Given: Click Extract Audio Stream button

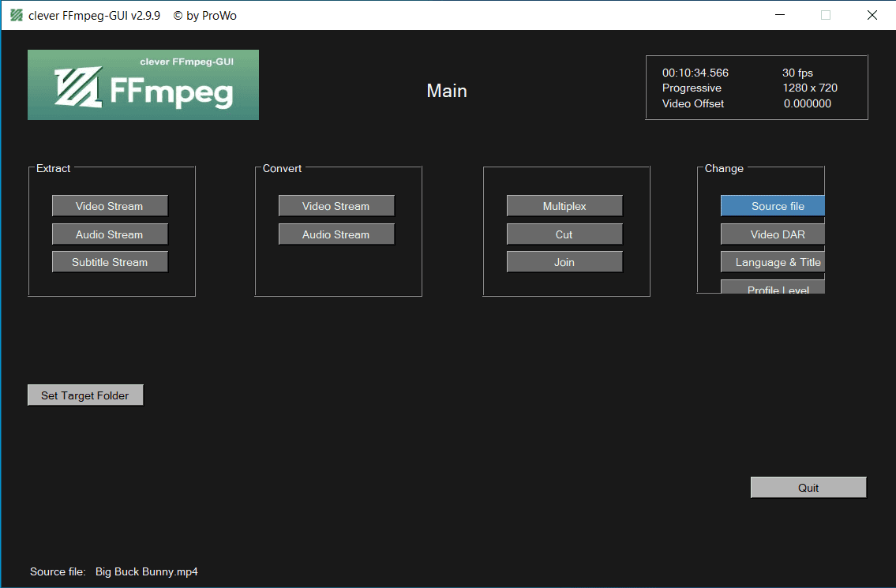Looking at the screenshot, I should pos(110,234).
